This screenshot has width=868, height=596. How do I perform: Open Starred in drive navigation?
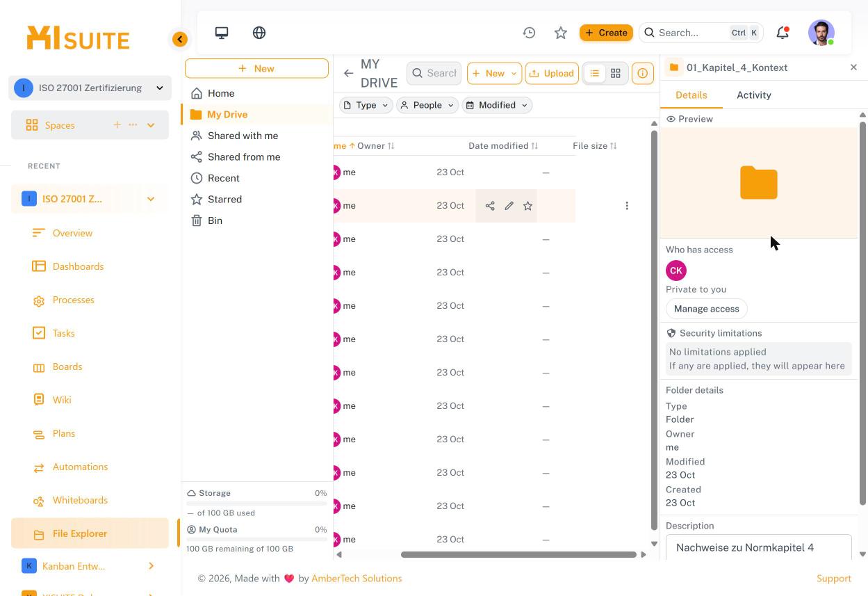[224, 199]
